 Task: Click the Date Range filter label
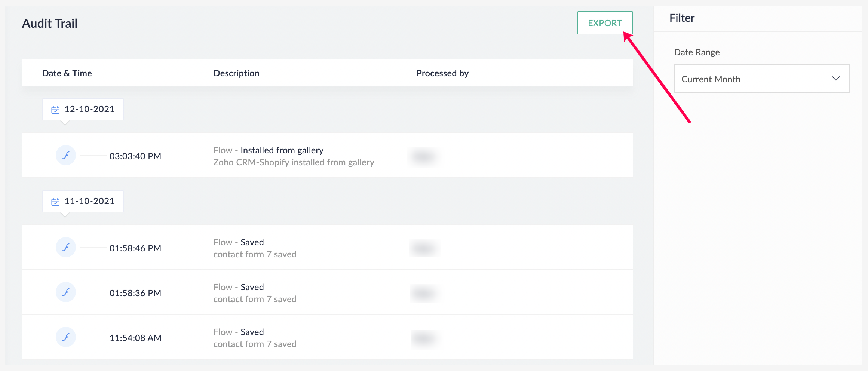tap(697, 52)
